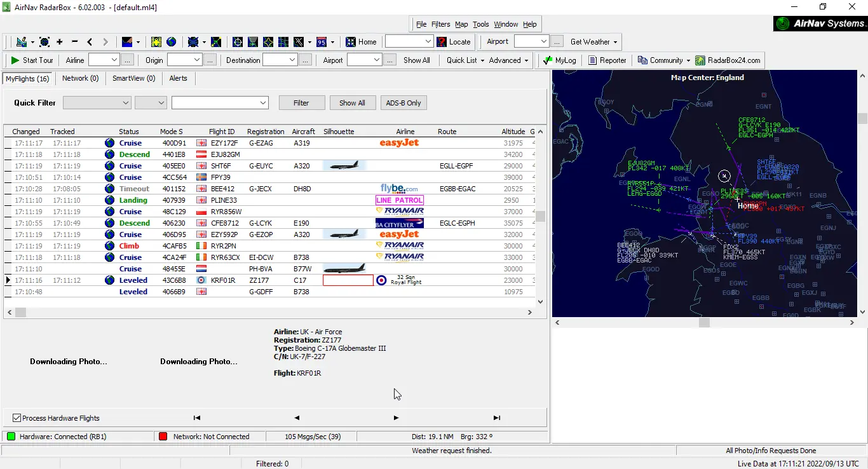868x469 pixels.
Task: Click the Filter button
Action: [x=301, y=103]
